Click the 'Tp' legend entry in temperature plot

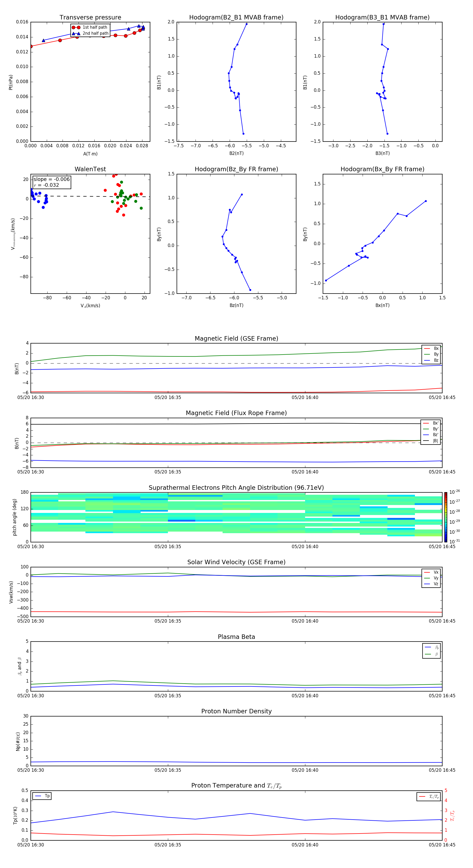(42, 796)
